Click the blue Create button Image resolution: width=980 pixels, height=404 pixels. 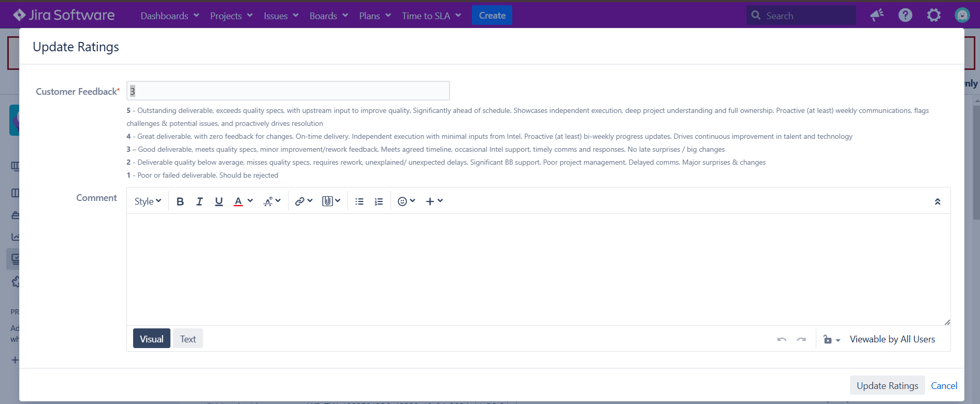click(492, 16)
